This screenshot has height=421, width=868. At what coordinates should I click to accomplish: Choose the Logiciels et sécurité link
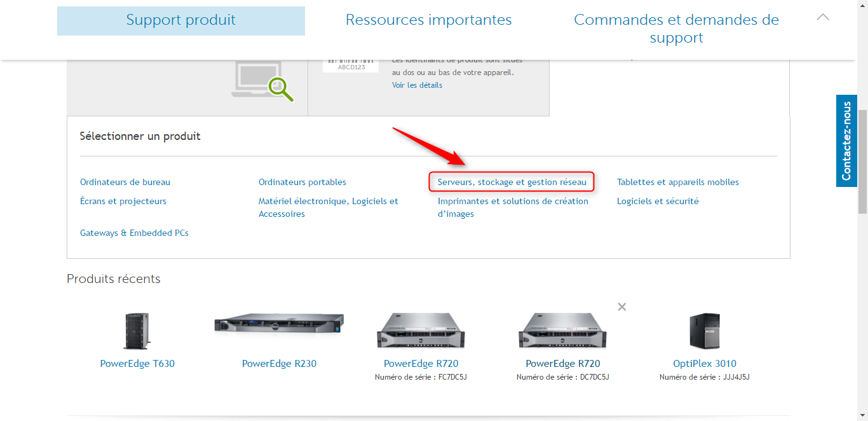(658, 201)
